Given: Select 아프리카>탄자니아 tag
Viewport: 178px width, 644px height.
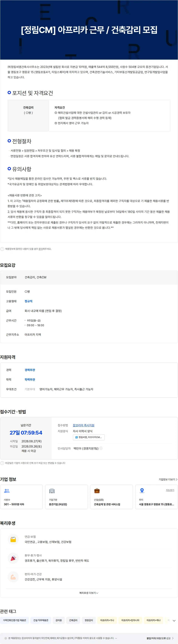Looking at the screenshot, I should (x=130, y=620).
